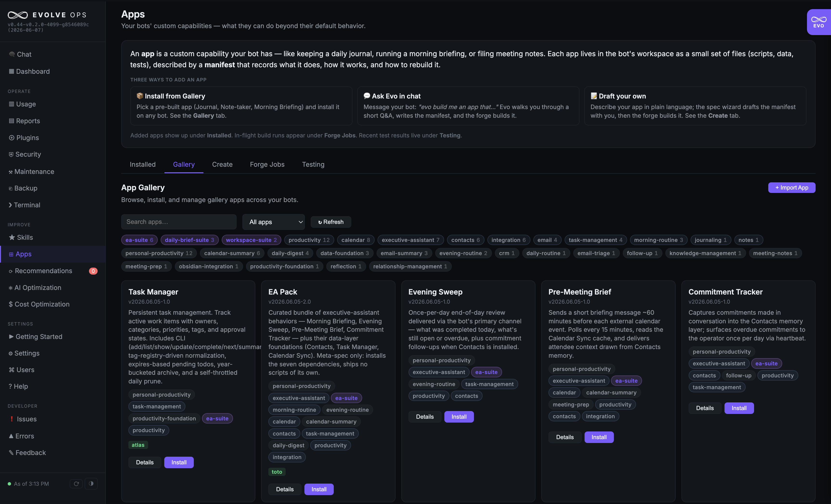Open Settings gear icon
This screenshot has height=504, width=831.
click(x=11, y=353)
